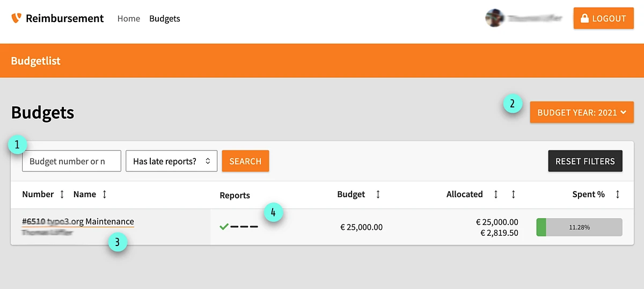This screenshot has height=289, width=644.
Task: Expand the "Has late reports?" select box
Action: point(171,161)
